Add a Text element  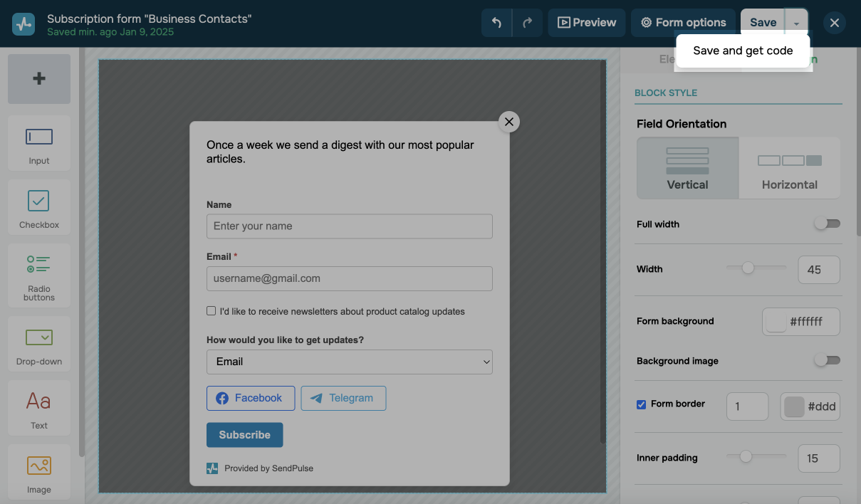[x=39, y=408]
